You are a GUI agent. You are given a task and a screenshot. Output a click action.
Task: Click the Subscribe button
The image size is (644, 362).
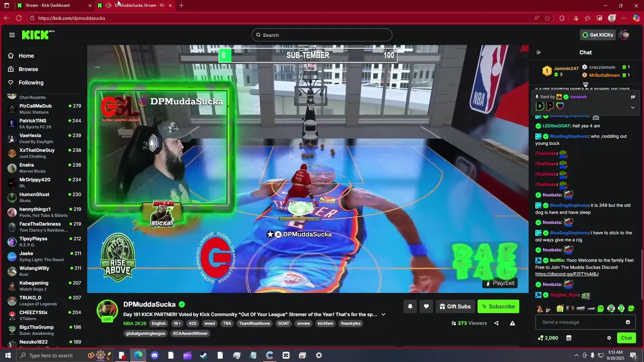point(498,306)
